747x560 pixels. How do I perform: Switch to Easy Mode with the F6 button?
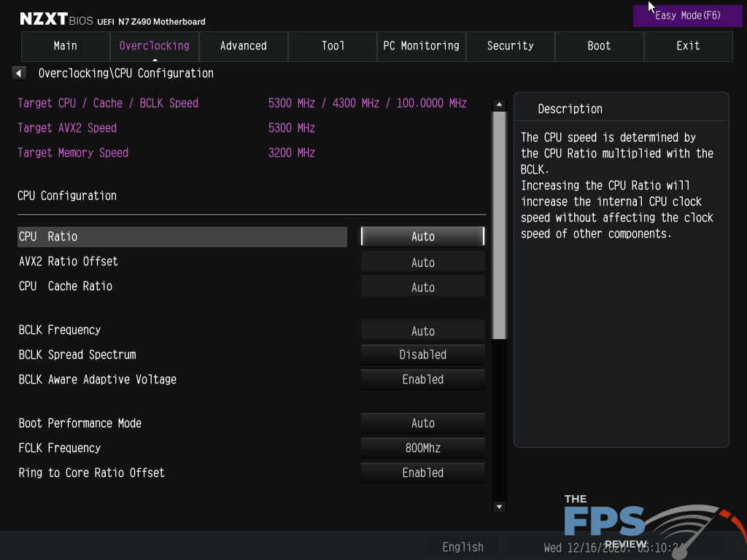[x=686, y=15]
